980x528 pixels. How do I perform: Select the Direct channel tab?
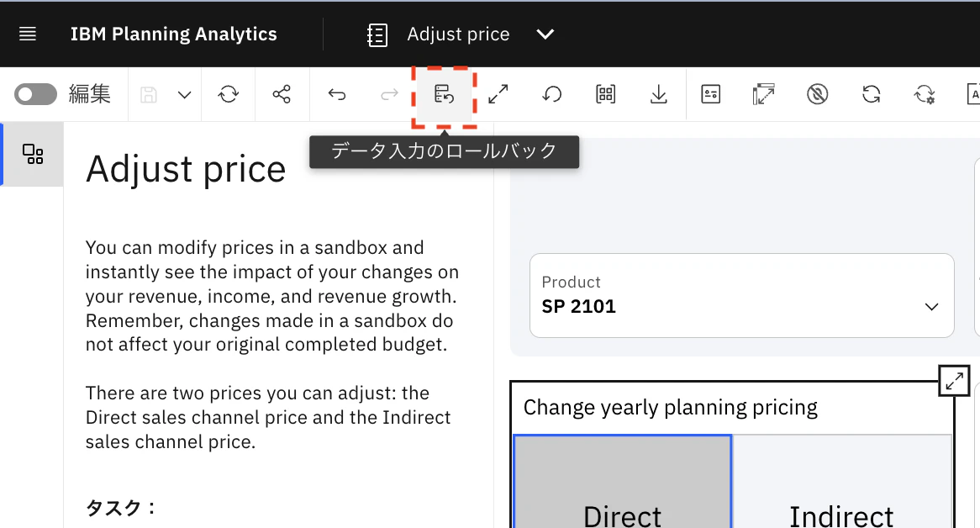pyautogui.click(x=623, y=482)
